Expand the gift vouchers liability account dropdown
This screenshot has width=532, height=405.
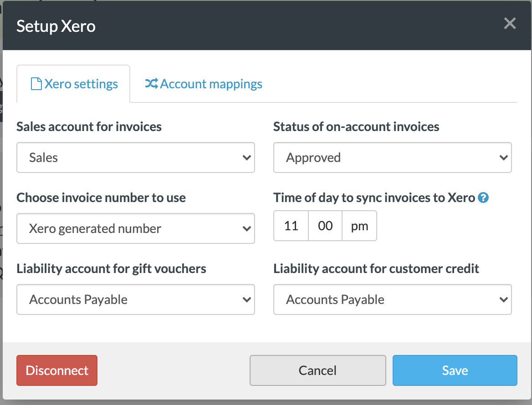[136, 299]
